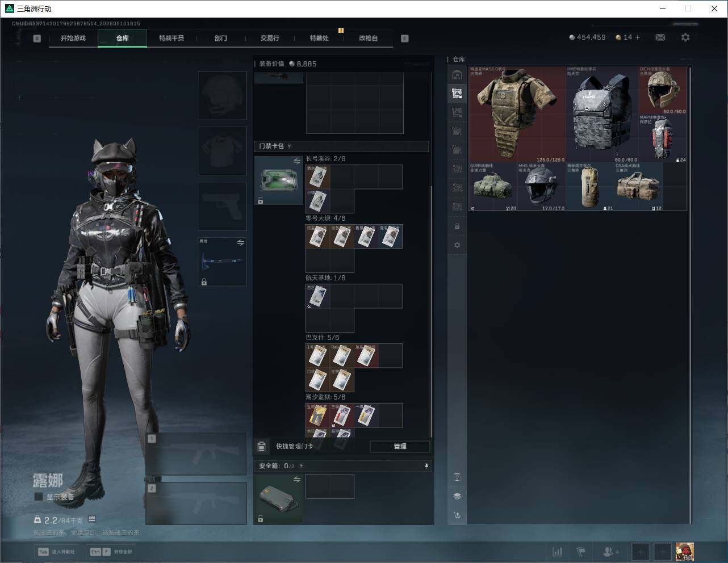Viewport: 728px width, 563px height.
Task: Select the MHS tactical helmet in warehouse
Action: coord(541,187)
